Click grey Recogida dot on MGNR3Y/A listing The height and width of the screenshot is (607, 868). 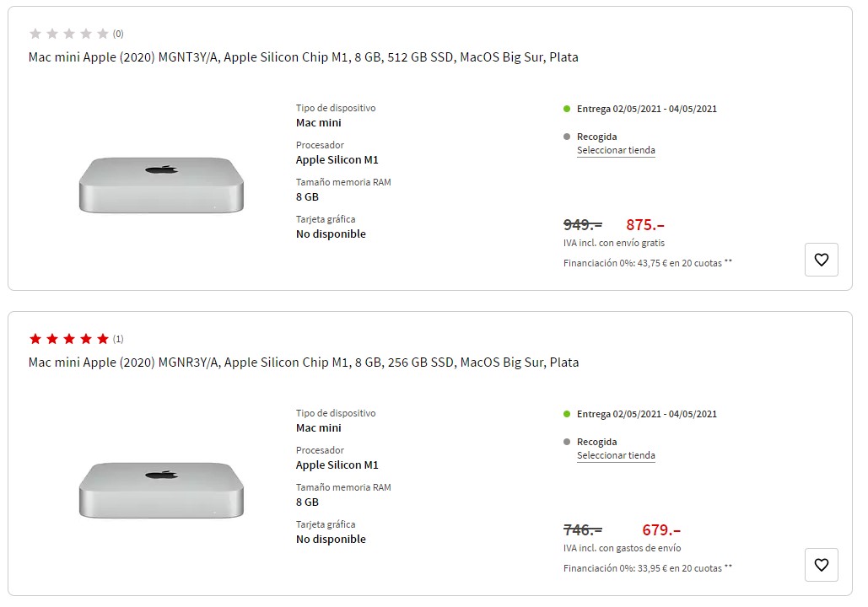pos(567,442)
